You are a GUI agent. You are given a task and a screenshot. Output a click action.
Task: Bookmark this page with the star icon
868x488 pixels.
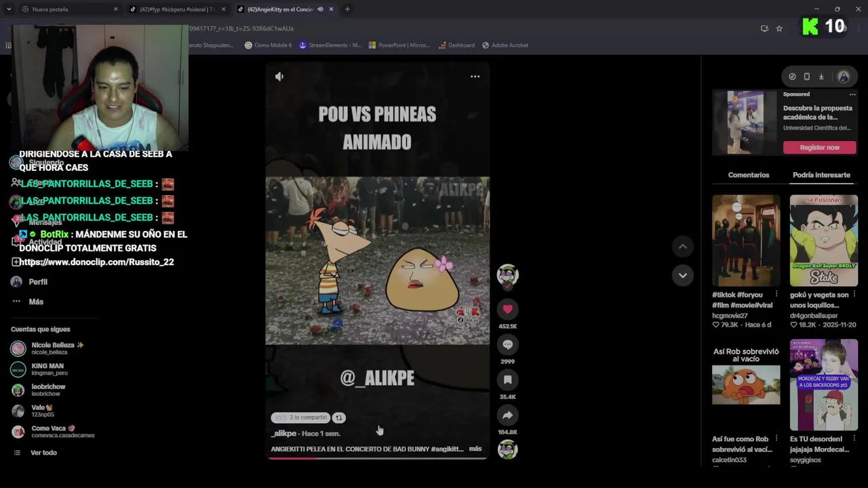click(x=779, y=28)
